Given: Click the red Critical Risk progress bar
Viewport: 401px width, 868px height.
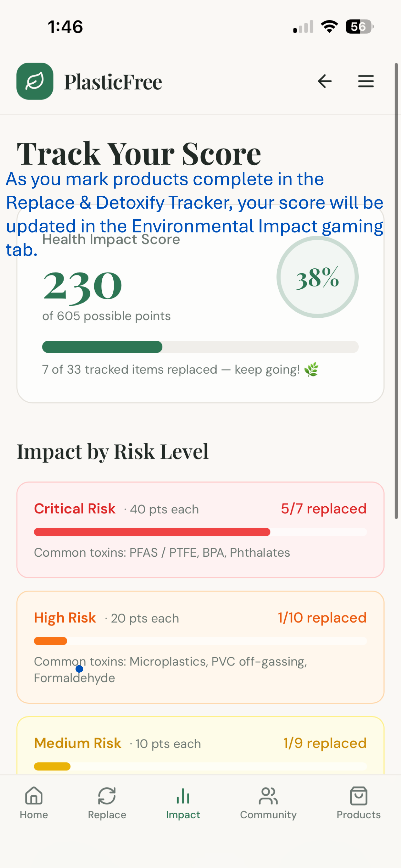Looking at the screenshot, I should click(x=200, y=532).
